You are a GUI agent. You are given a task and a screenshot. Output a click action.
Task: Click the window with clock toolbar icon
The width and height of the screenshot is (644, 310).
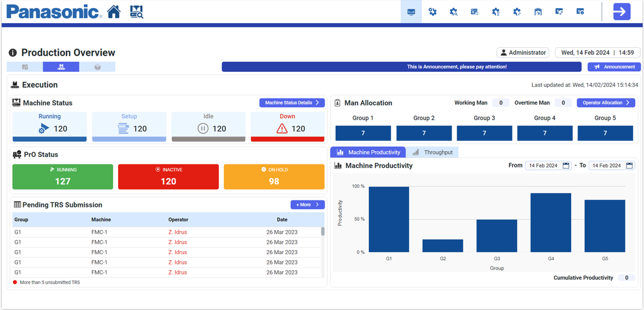point(474,12)
